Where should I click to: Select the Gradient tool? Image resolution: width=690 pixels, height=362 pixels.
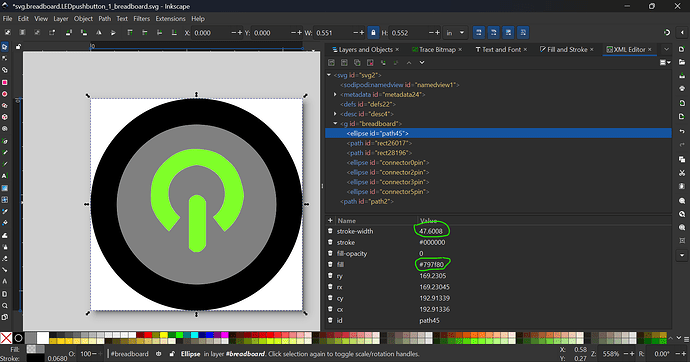tap(5, 188)
